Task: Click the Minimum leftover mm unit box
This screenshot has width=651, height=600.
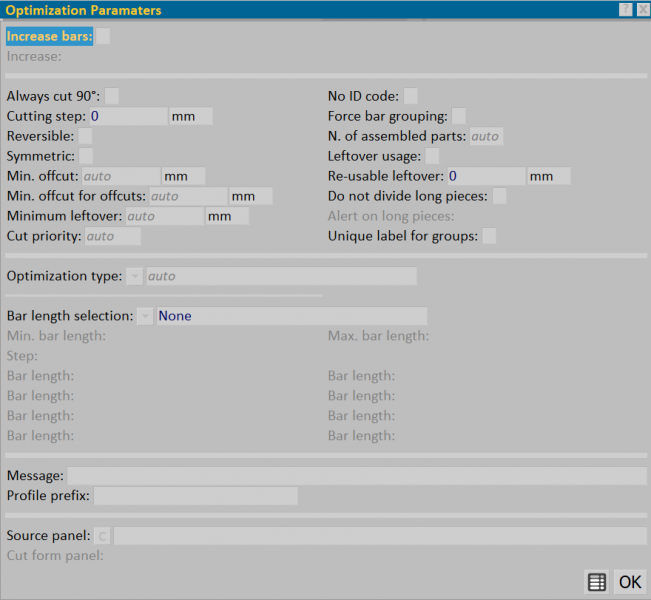Action: 227,216
